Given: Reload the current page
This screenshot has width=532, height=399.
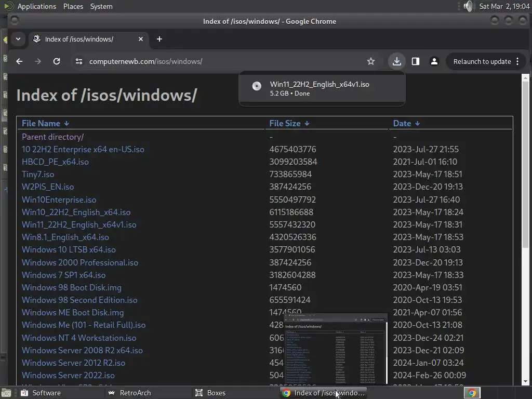Looking at the screenshot, I should [x=57, y=61].
